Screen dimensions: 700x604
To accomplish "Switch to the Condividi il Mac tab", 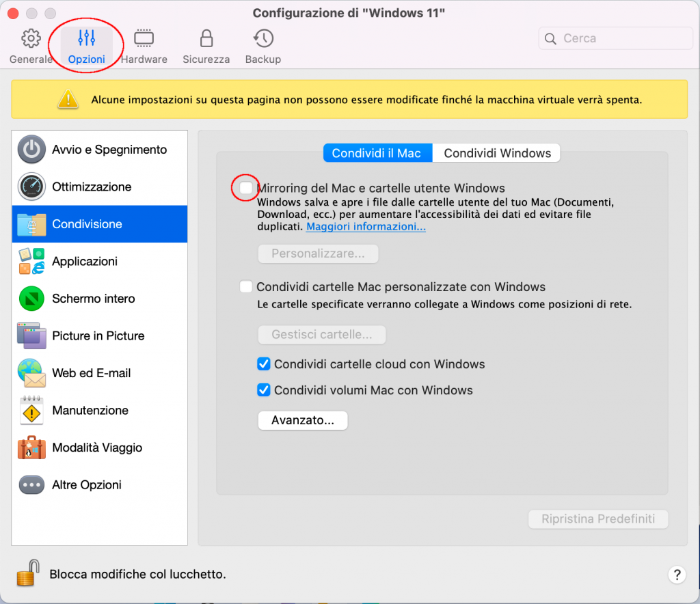I will [377, 153].
